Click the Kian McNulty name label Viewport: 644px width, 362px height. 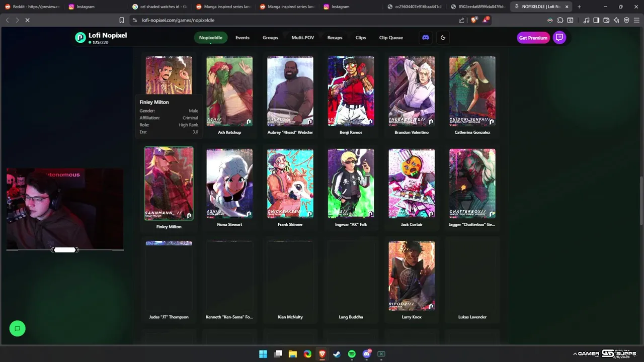click(290, 317)
